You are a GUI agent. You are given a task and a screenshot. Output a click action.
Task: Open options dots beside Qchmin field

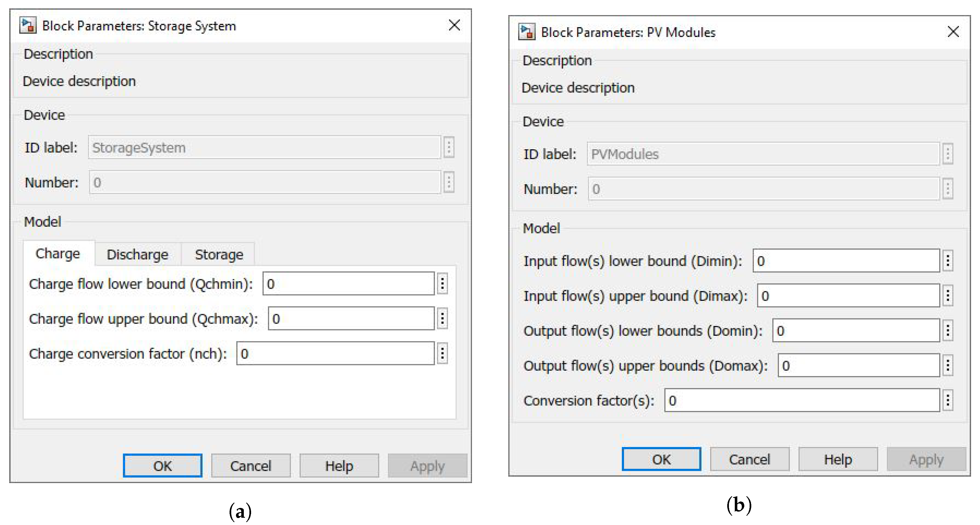click(x=442, y=283)
